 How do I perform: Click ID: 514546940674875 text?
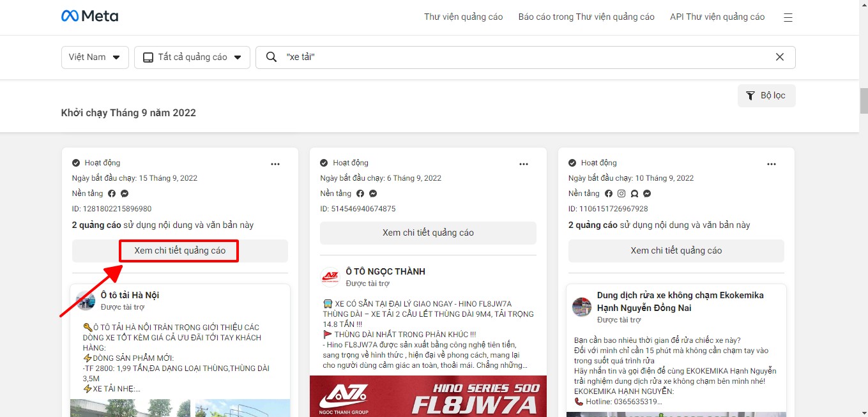click(358, 209)
